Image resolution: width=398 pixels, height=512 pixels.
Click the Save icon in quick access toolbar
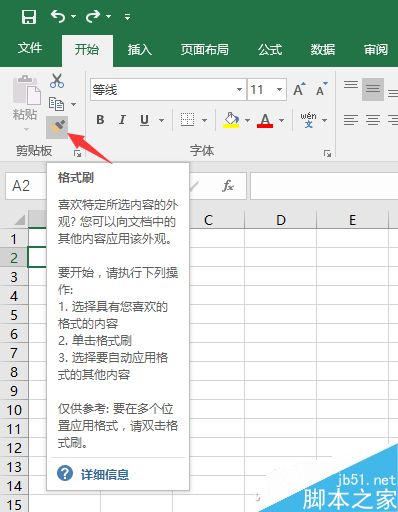[x=29, y=17]
